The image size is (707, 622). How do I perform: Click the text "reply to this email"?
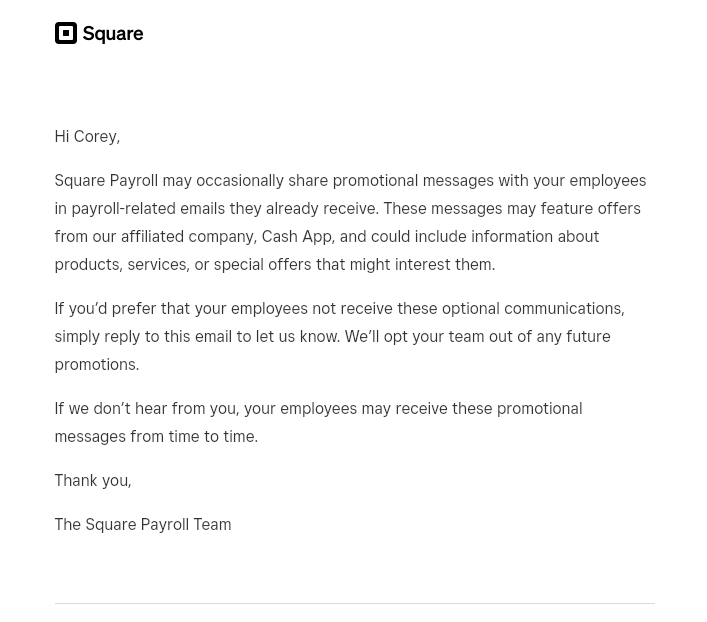(x=168, y=336)
